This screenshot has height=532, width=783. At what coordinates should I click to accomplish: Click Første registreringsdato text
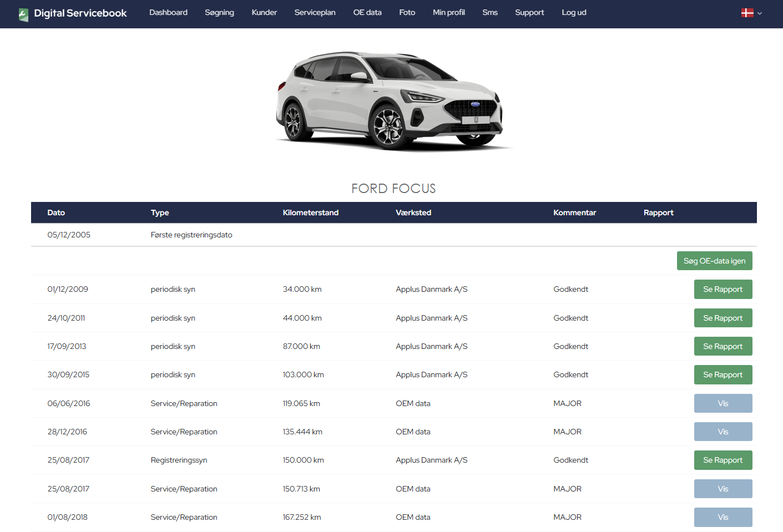(191, 235)
